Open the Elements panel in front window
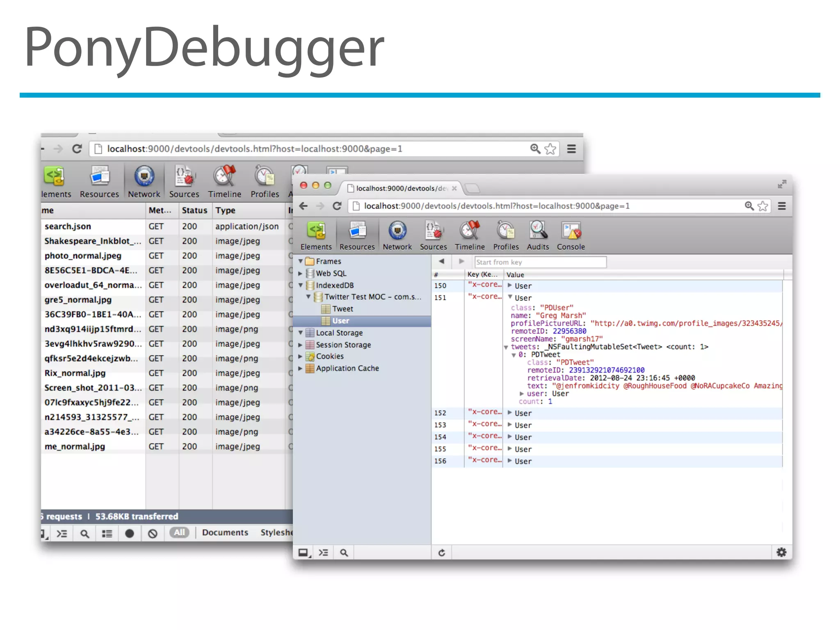 click(316, 236)
